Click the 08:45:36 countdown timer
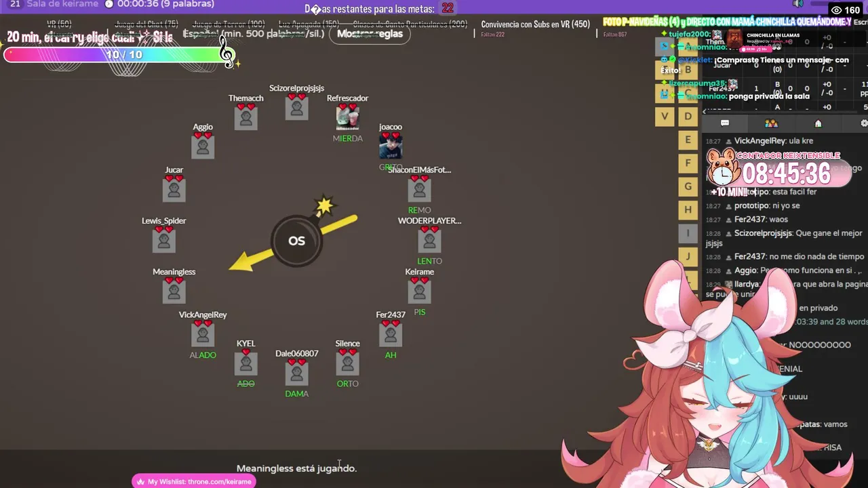Image resolution: width=868 pixels, height=488 pixels. tap(786, 174)
